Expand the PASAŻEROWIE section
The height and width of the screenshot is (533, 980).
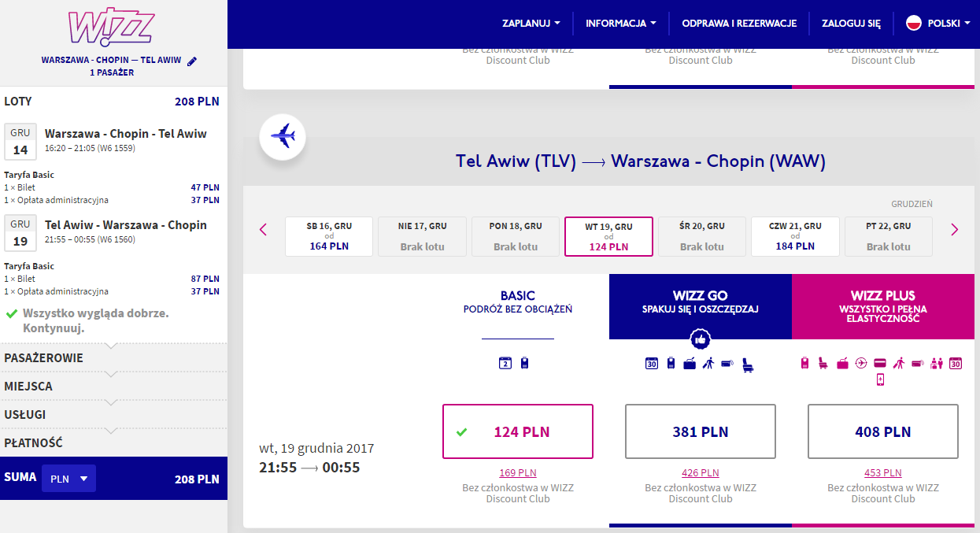[x=113, y=358]
